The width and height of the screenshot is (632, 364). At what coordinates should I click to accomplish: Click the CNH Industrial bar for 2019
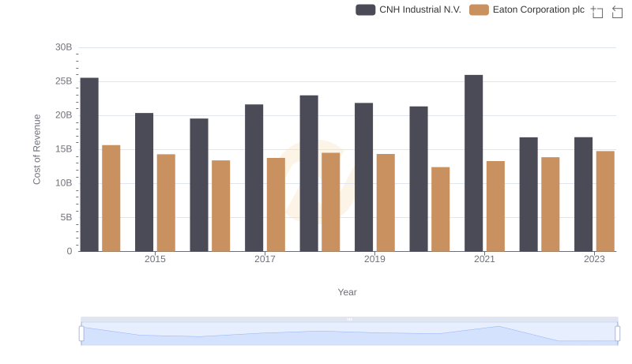pos(364,177)
